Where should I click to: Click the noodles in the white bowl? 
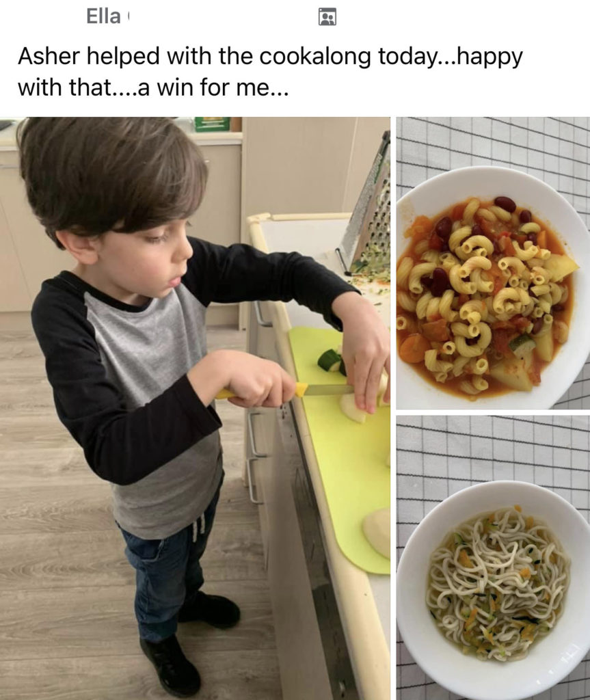tap(499, 584)
